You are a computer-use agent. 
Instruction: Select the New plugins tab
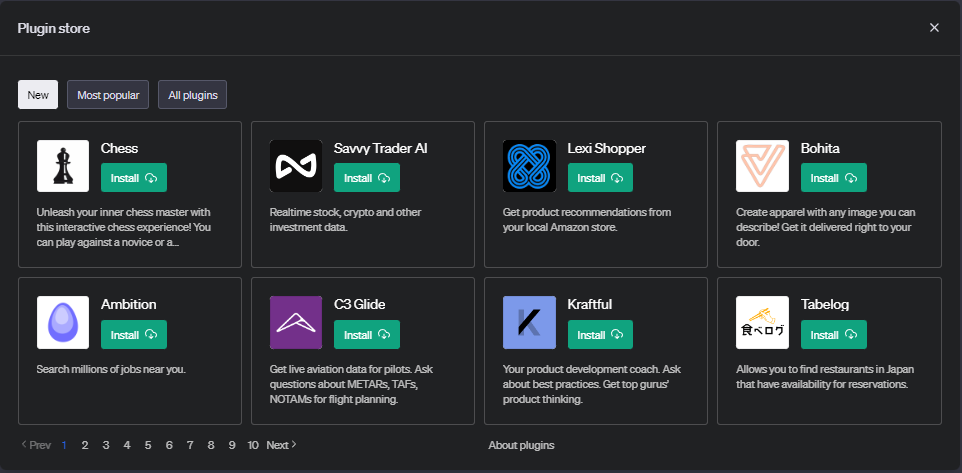click(x=38, y=94)
